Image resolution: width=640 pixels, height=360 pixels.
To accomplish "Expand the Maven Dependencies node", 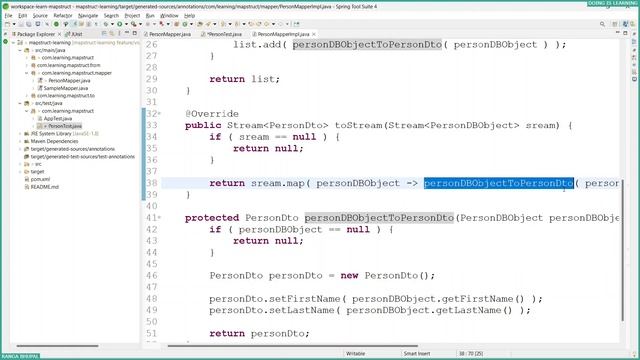I will click(x=20, y=141).
